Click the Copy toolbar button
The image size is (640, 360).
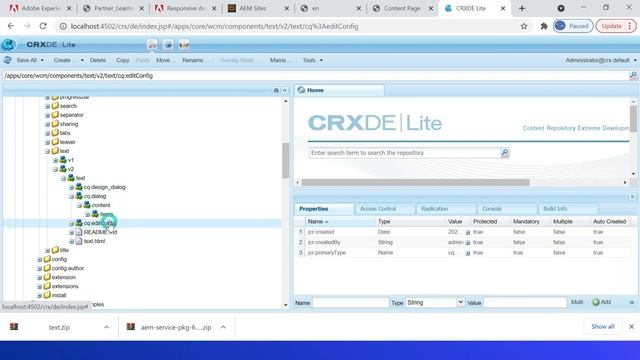point(122,60)
